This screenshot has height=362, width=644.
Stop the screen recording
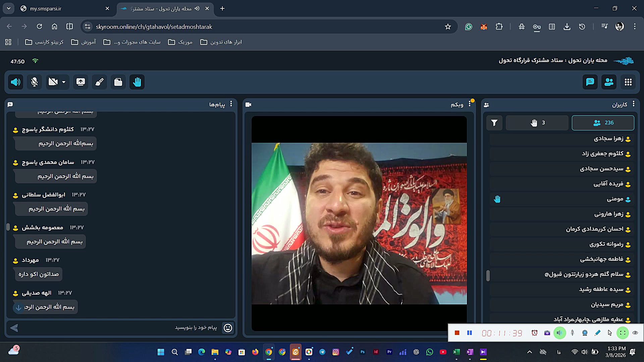pos(457,333)
